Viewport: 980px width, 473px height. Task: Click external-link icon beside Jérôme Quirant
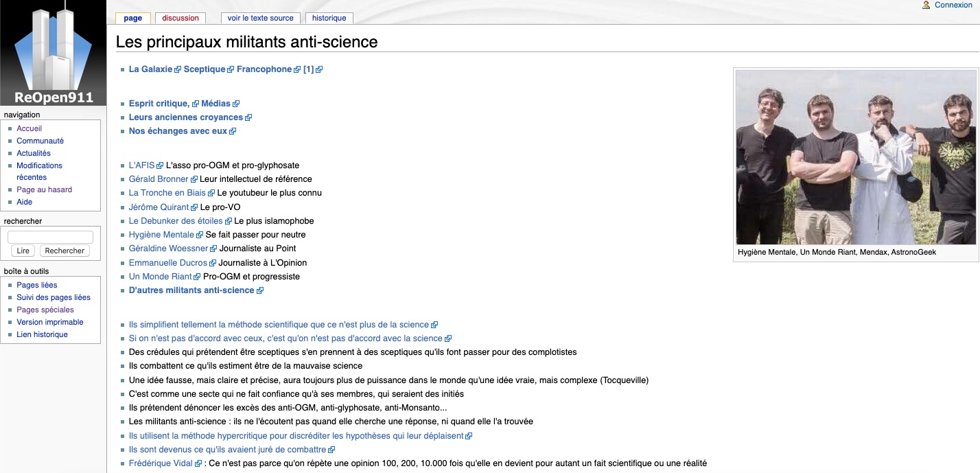194,207
